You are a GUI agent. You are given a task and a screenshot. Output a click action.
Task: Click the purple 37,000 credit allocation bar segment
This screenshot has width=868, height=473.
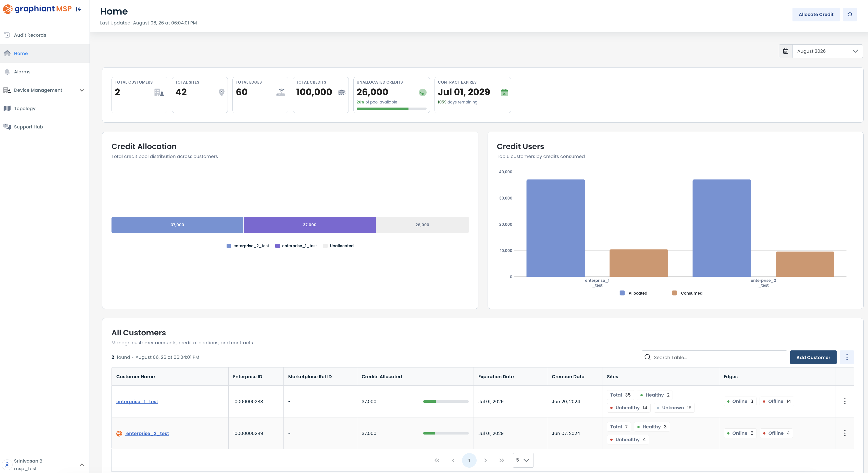310,225
